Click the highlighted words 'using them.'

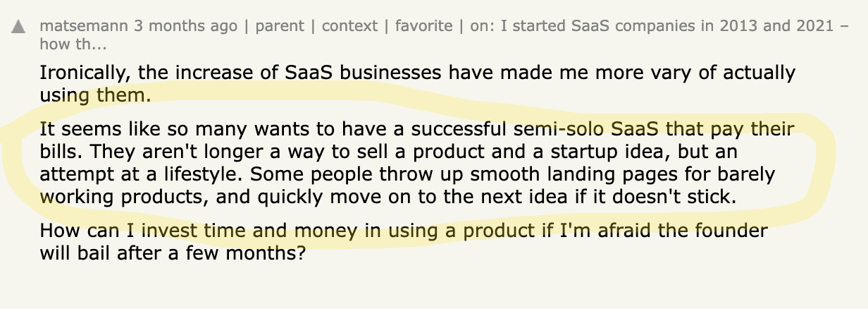(95, 94)
